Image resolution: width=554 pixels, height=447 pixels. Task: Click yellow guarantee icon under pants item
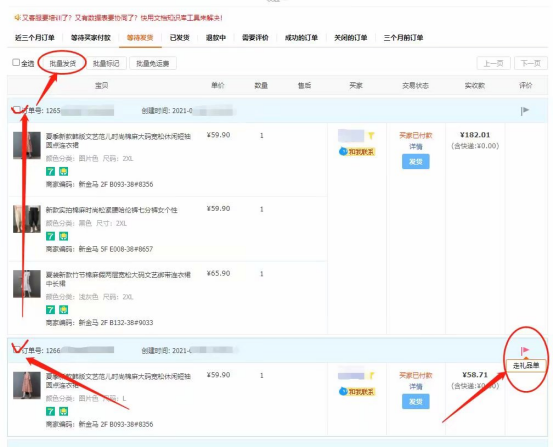[64, 236]
